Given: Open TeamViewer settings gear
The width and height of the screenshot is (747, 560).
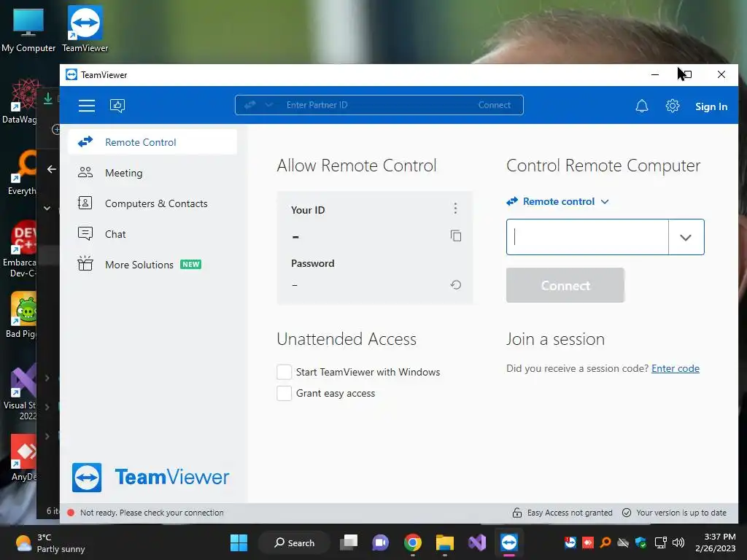Looking at the screenshot, I should coord(672,106).
